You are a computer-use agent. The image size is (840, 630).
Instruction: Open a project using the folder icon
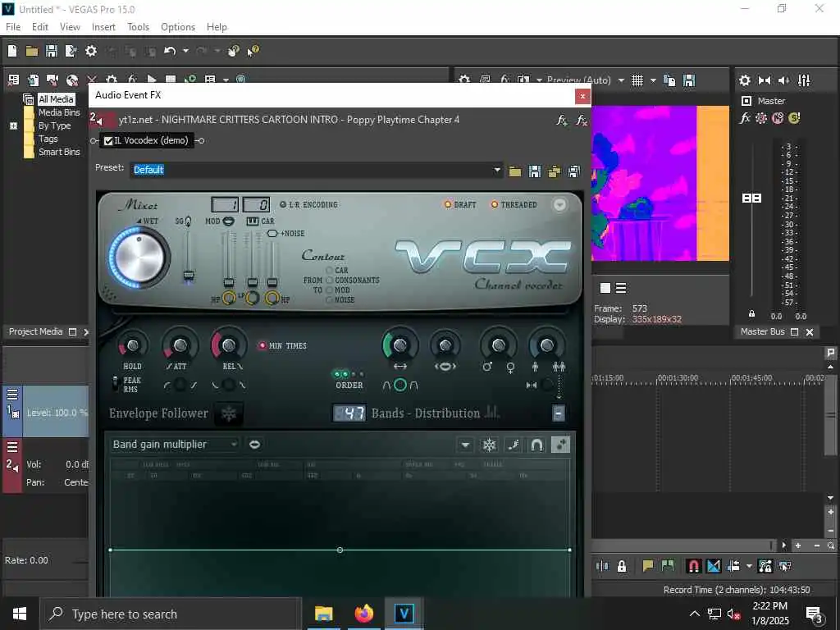pyautogui.click(x=32, y=51)
